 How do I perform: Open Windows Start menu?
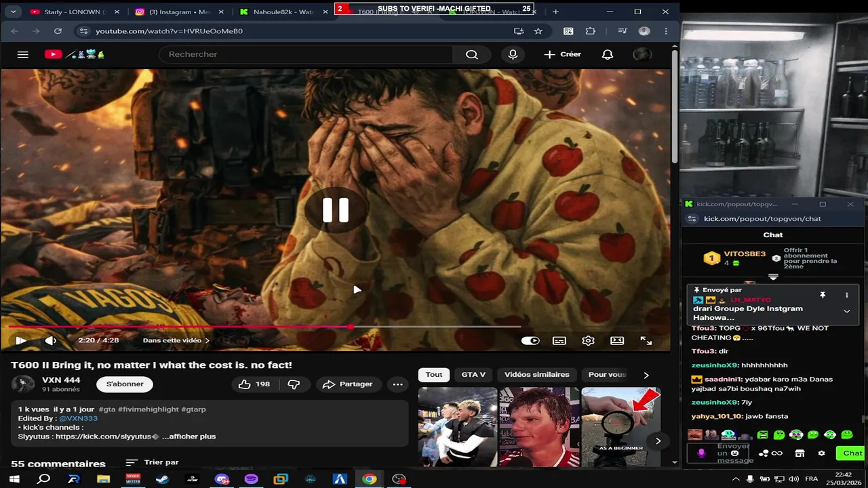(14, 479)
